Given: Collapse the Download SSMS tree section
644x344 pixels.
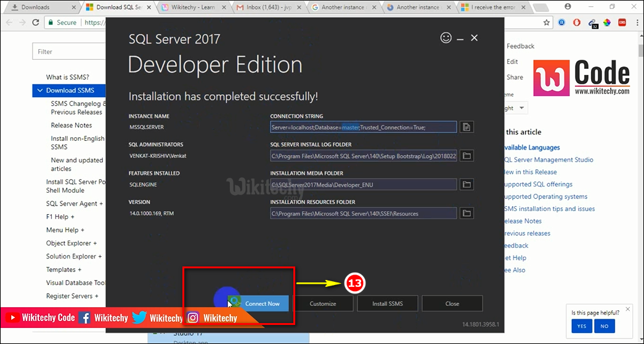Looking at the screenshot, I should (x=40, y=90).
